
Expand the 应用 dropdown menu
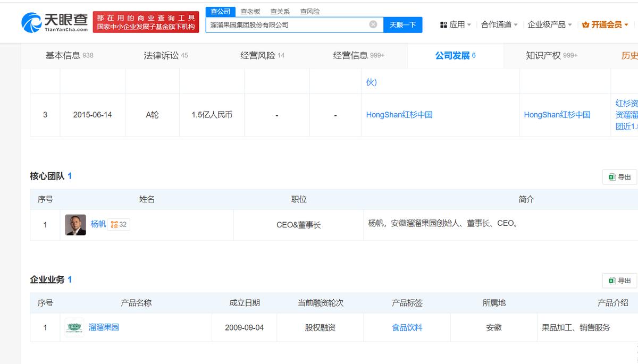click(469, 25)
